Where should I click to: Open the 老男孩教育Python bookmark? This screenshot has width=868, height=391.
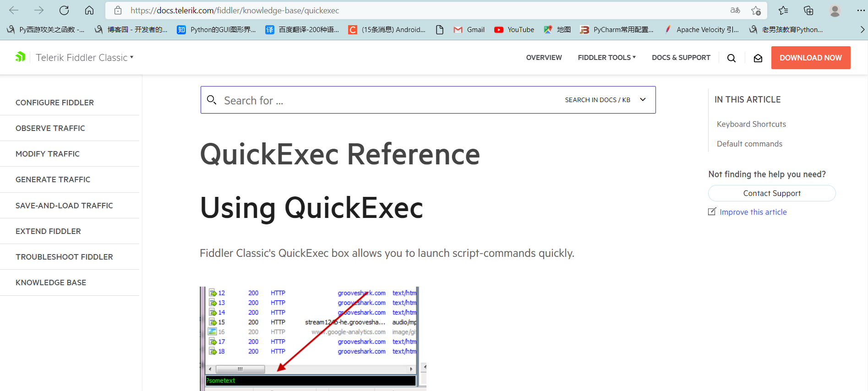tap(786, 30)
